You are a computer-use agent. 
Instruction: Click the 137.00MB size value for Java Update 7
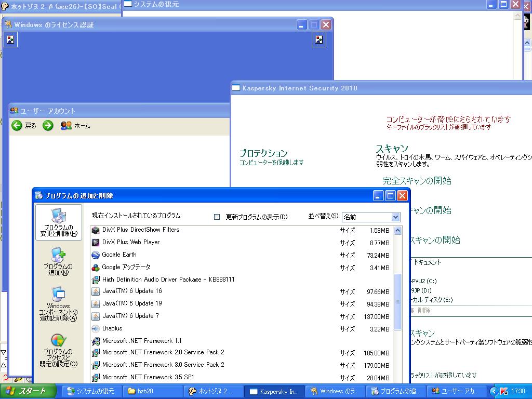377,317
